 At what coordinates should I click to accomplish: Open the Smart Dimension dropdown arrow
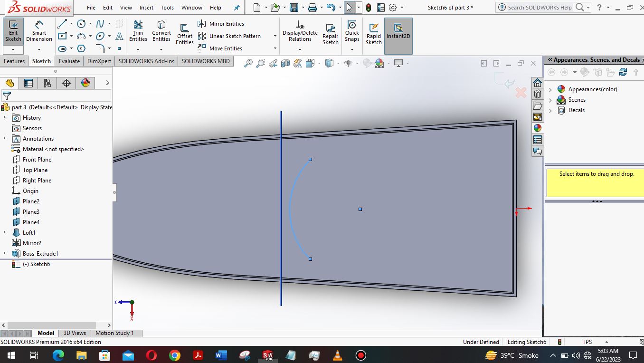click(x=39, y=49)
